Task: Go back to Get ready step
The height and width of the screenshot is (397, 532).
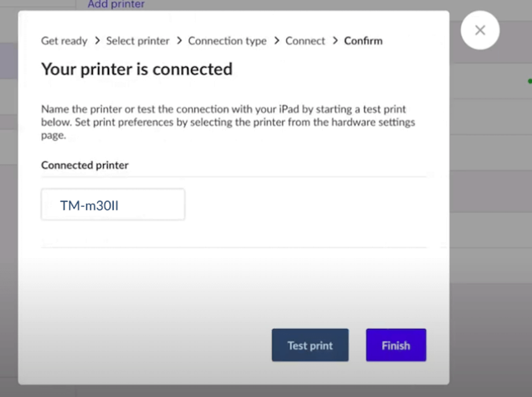Action: pyautogui.click(x=64, y=41)
